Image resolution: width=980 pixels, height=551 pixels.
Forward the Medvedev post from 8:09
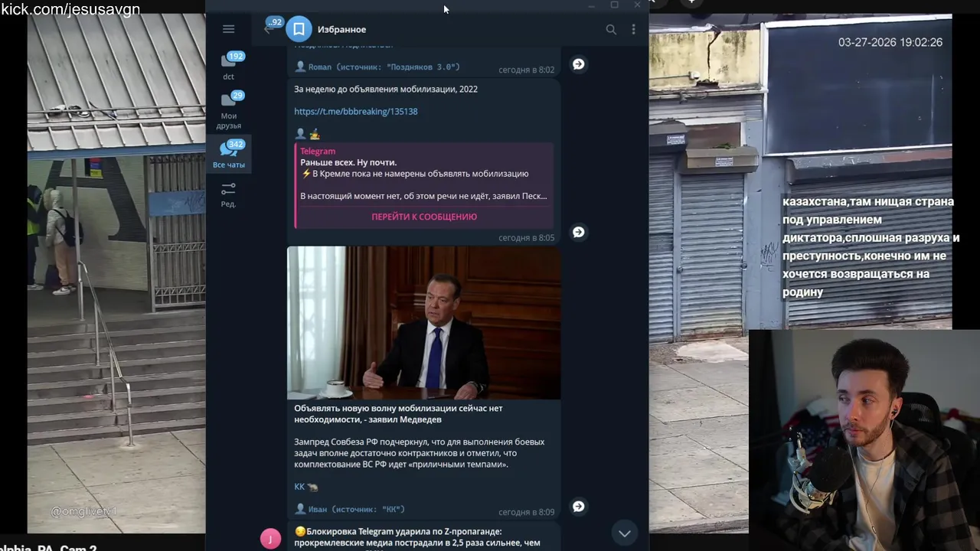(579, 506)
